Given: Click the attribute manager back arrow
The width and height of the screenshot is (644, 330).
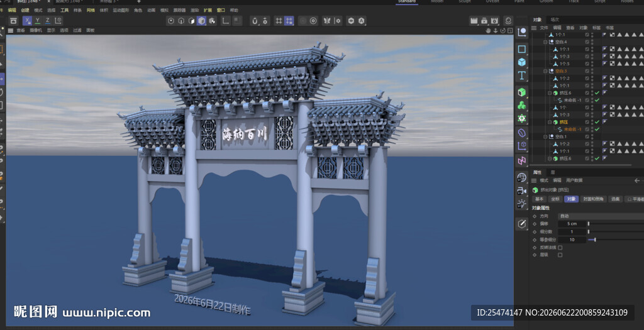Looking at the screenshot, I should (x=637, y=180).
